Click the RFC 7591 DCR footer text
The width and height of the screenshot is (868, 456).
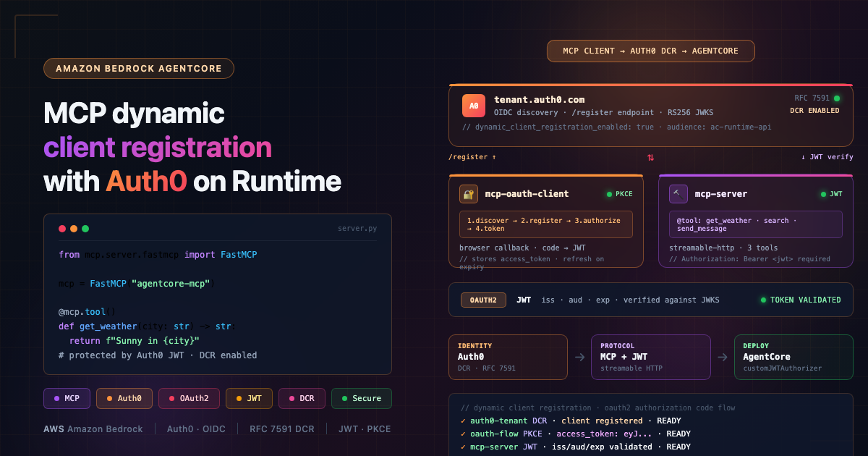coord(282,429)
